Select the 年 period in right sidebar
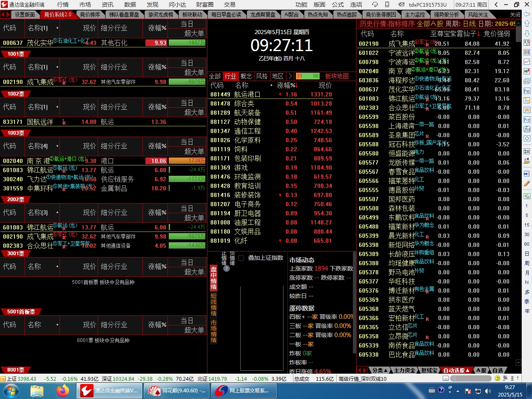Image resolution: width=532 pixels, height=399 pixels. (527, 311)
